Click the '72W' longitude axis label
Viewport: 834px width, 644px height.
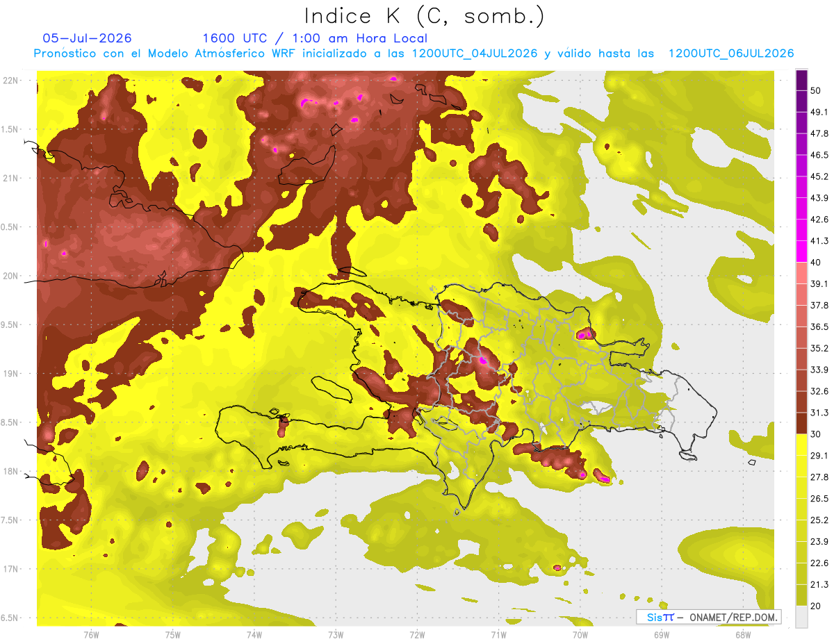click(417, 635)
